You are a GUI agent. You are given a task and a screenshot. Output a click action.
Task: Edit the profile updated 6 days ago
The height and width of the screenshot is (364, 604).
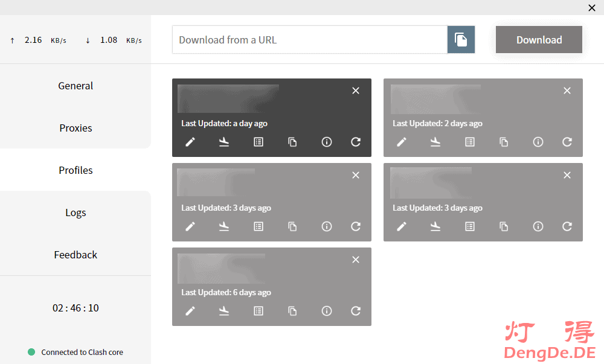point(190,311)
